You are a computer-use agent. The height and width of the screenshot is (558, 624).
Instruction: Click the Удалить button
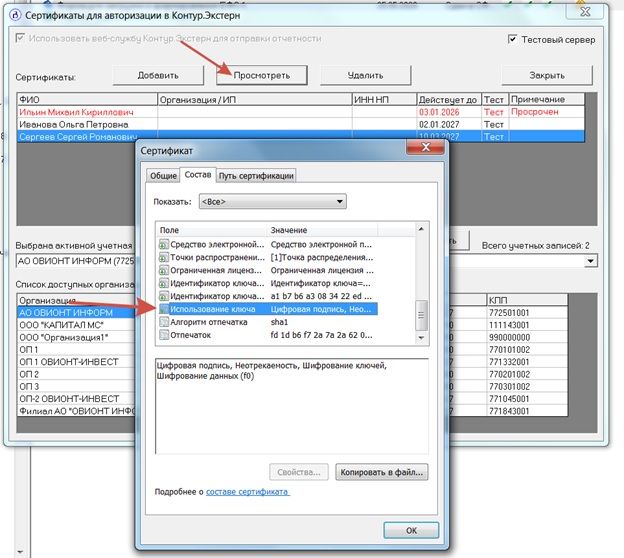coord(365,75)
